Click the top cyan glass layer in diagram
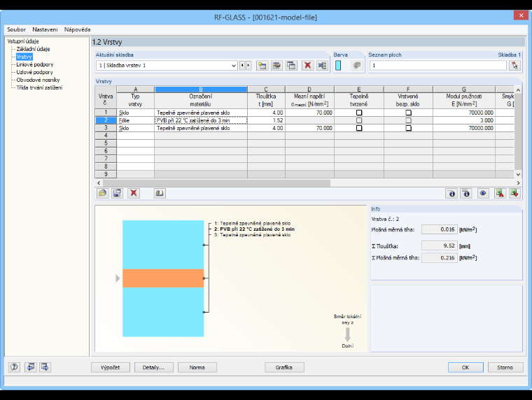Image resolution: width=532 pixels, height=400 pixels. [163, 245]
